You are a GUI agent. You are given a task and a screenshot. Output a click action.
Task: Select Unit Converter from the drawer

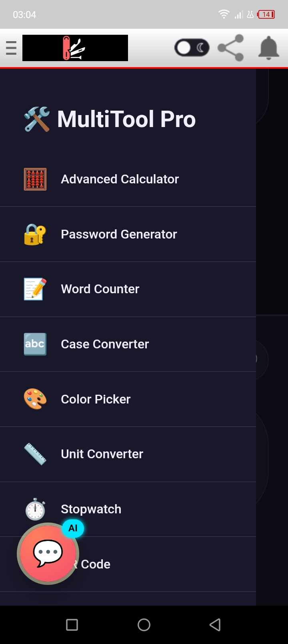(128, 454)
